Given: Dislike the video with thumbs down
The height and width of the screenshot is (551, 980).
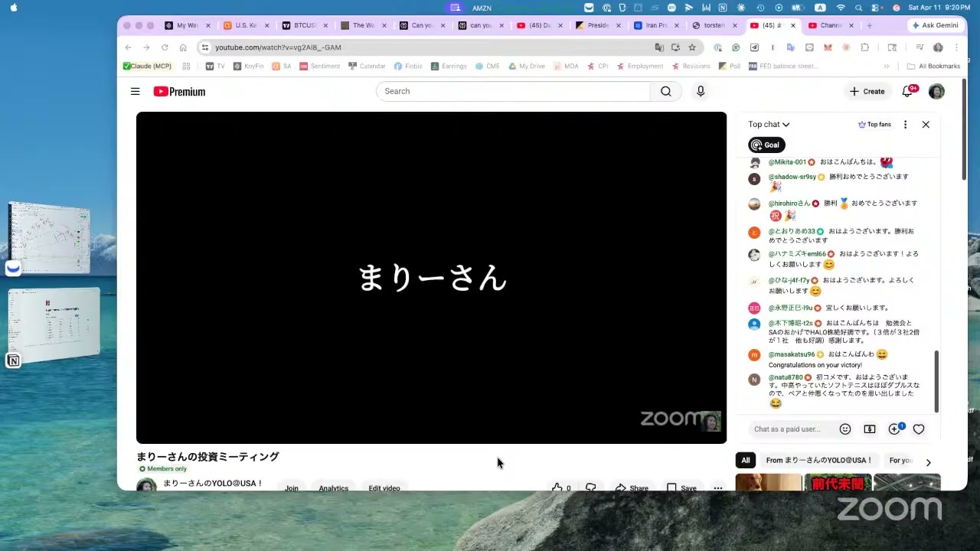Looking at the screenshot, I should (x=590, y=487).
